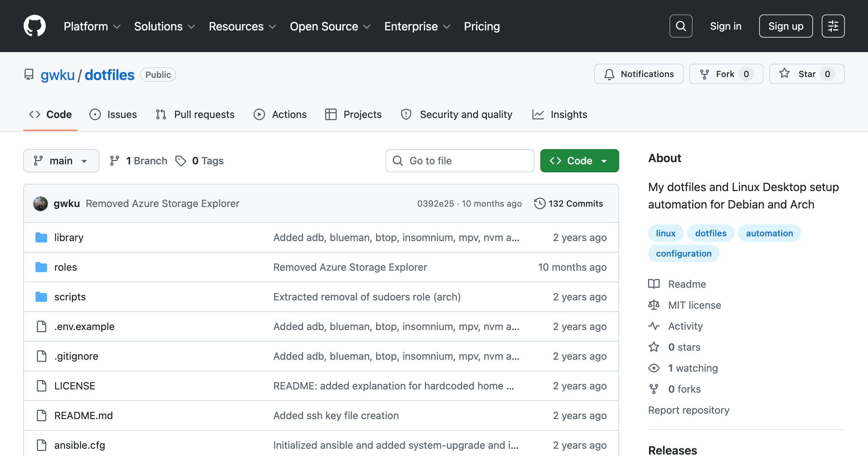Open the ansible.cfg file name
The height and width of the screenshot is (456, 868).
[80, 445]
